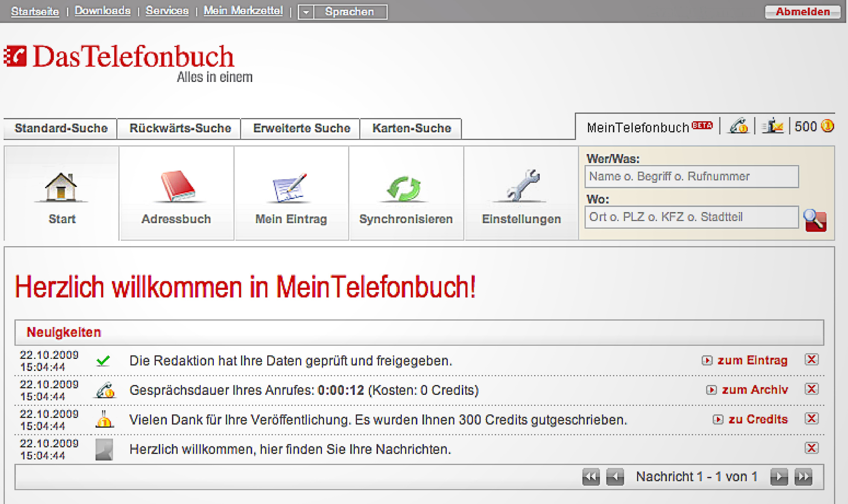Click the gold credits coin icon

pyautogui.click(x=828, y=126)
